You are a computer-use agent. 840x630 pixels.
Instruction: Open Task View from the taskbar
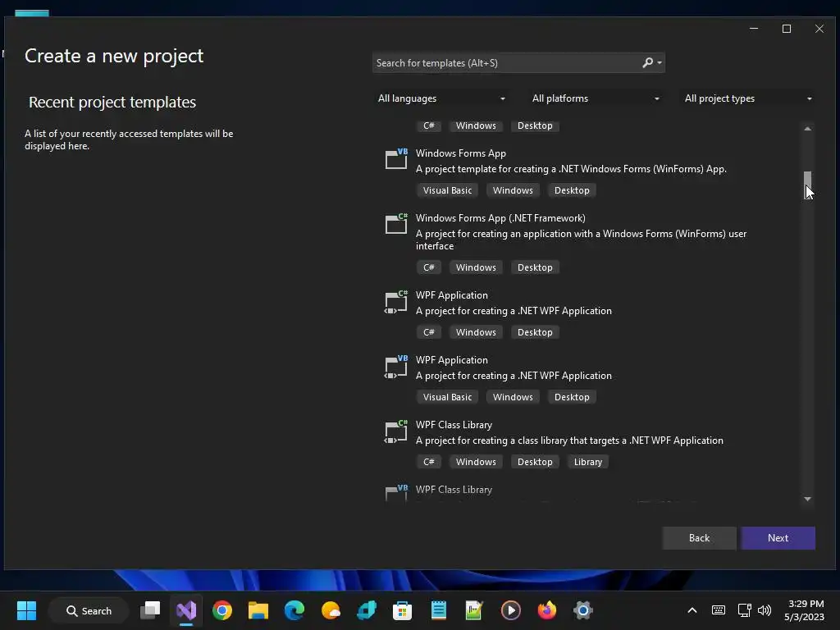pyautogui.click(x=150, y=610)
